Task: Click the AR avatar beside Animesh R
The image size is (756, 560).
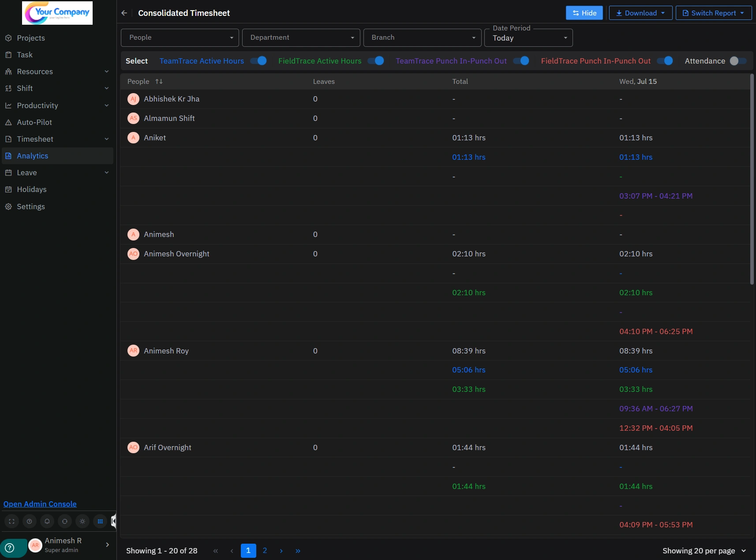Action: pos(35,545)
